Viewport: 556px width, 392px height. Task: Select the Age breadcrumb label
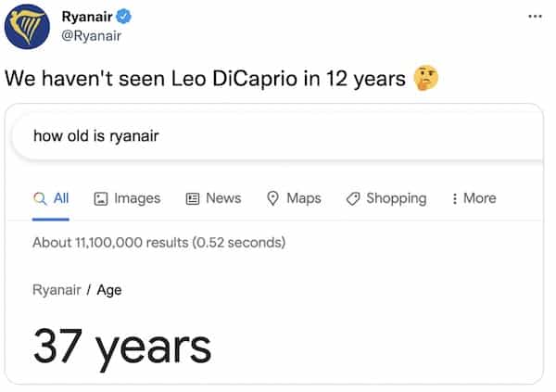point(109,290)
